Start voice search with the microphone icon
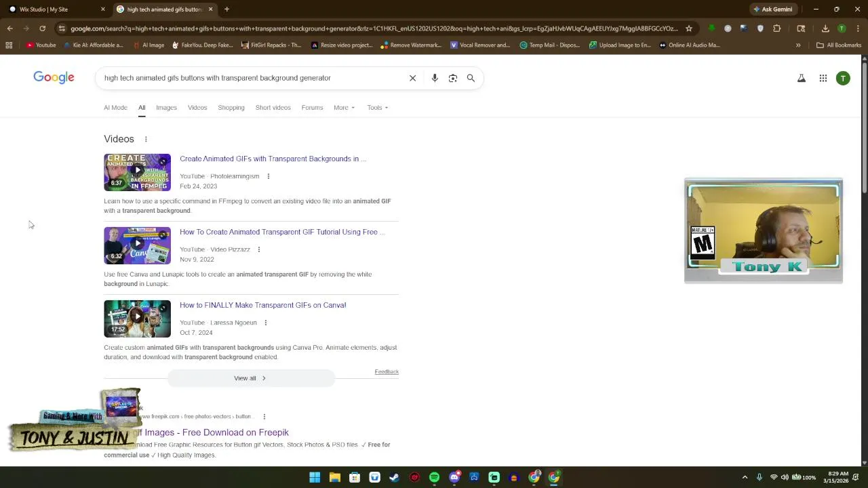Screen dimensions: 868x488 coord(435,78)
